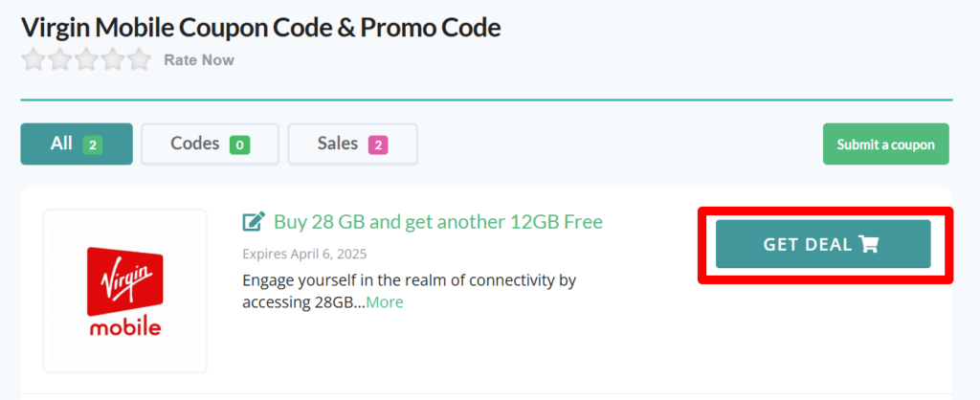The height and width of the screenshot is (400, 980).
Task: Click the GET DEAL button
Action: [x=823, y=244]
